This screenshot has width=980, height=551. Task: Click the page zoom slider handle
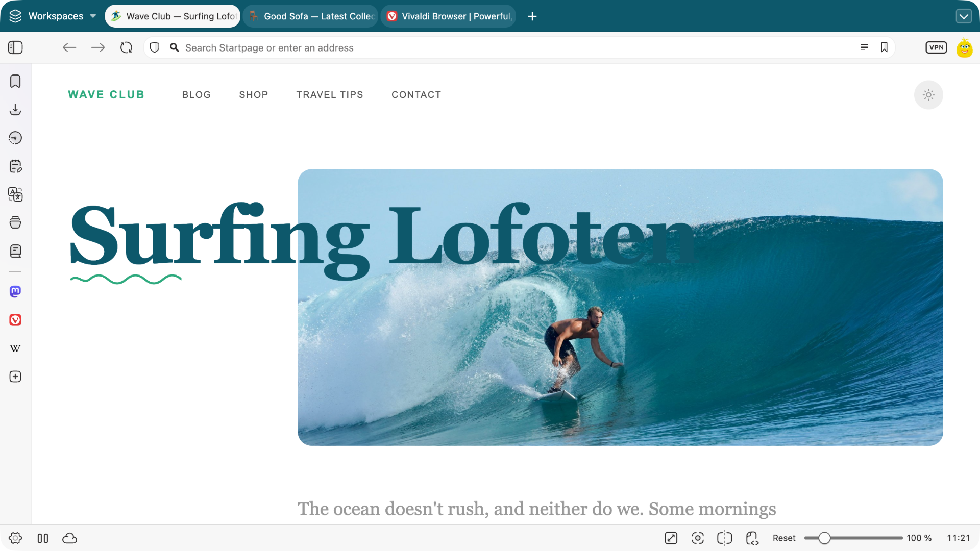click(824, 538)
